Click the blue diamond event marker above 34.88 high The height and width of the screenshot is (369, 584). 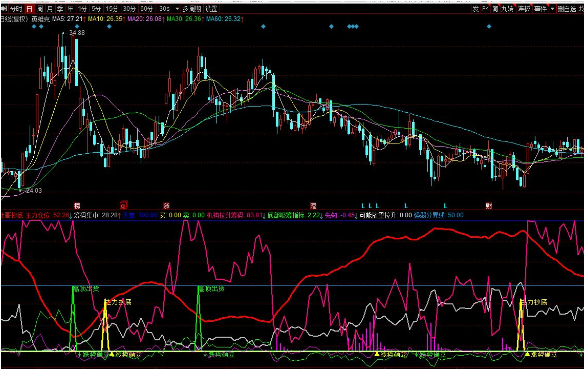[77, 26]
